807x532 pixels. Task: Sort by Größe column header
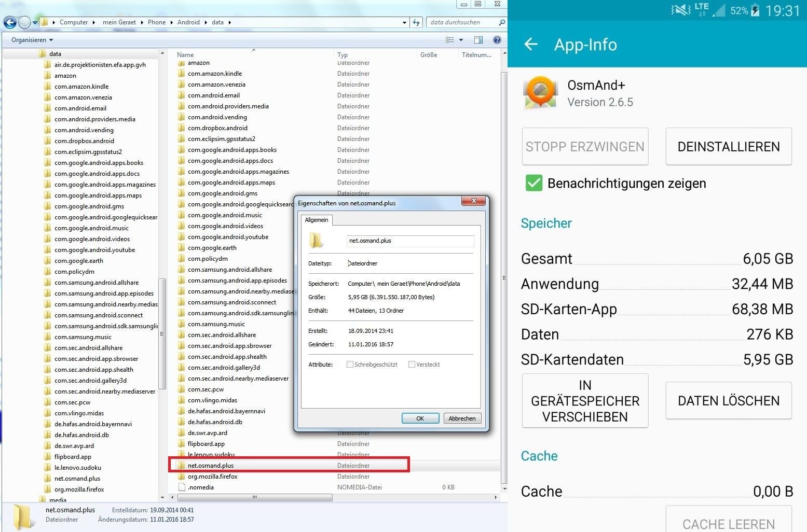pyautogui.click(x=429, y=54)
